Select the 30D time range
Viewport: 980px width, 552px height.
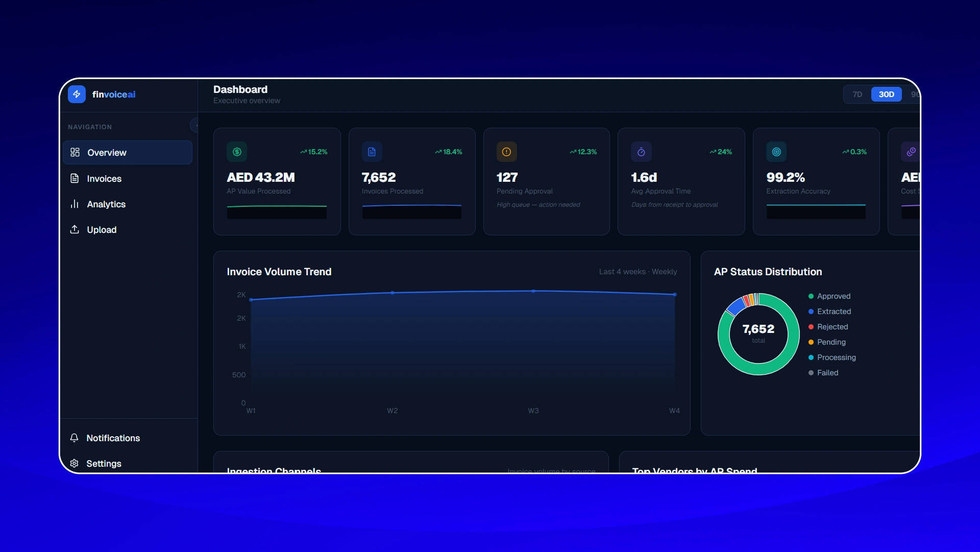pyautogui.click(x=886, y=94)
